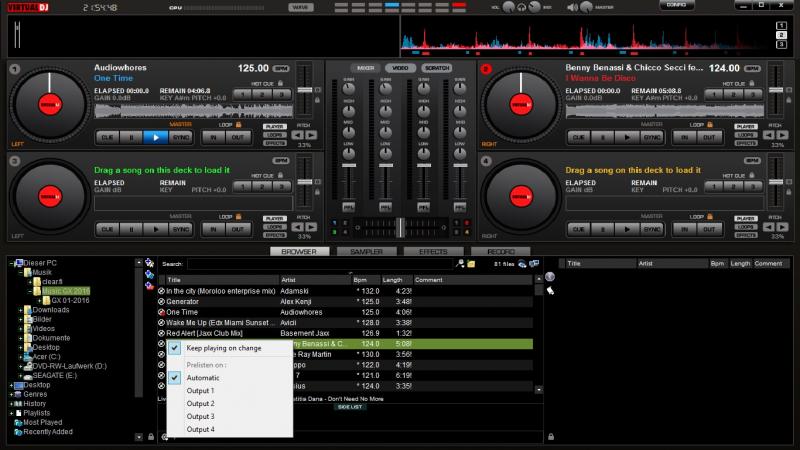Toggle 'Keep playing on change' option
Viewport: 800px width, 450px height.
[x=223, y=348]
